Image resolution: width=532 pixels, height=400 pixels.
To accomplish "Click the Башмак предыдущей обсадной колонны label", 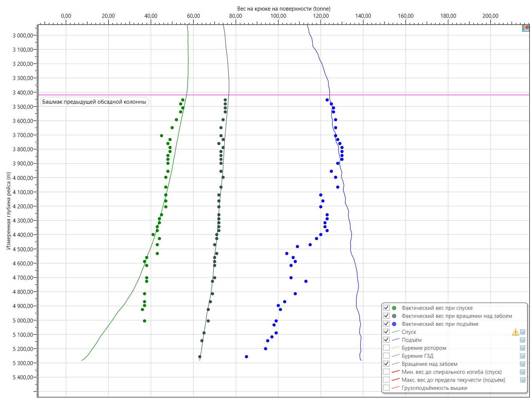I will [x=94, y=102].
